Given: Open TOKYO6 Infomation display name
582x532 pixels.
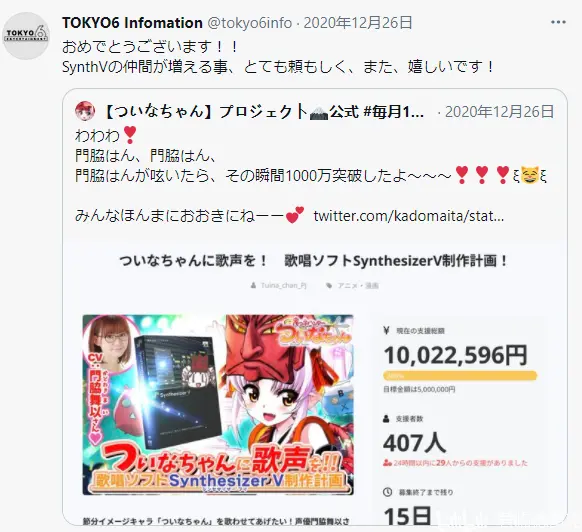Looking at the screenshot, I should pos(132,23).
